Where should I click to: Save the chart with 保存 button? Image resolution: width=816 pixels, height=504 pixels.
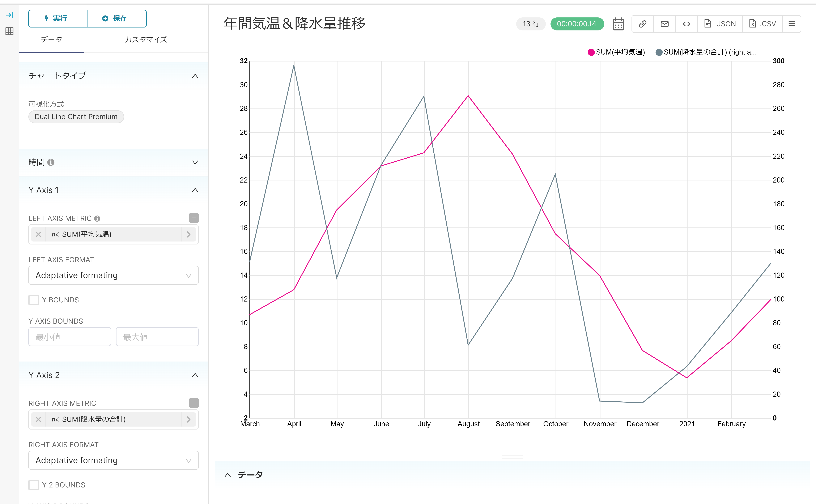117,18
